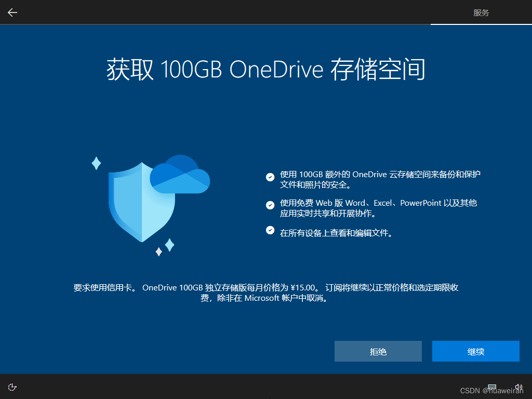Click the 拒绝 button
The height and width of the screenshot is (399, 532).
pyautogui.click(x=378, y=351)
